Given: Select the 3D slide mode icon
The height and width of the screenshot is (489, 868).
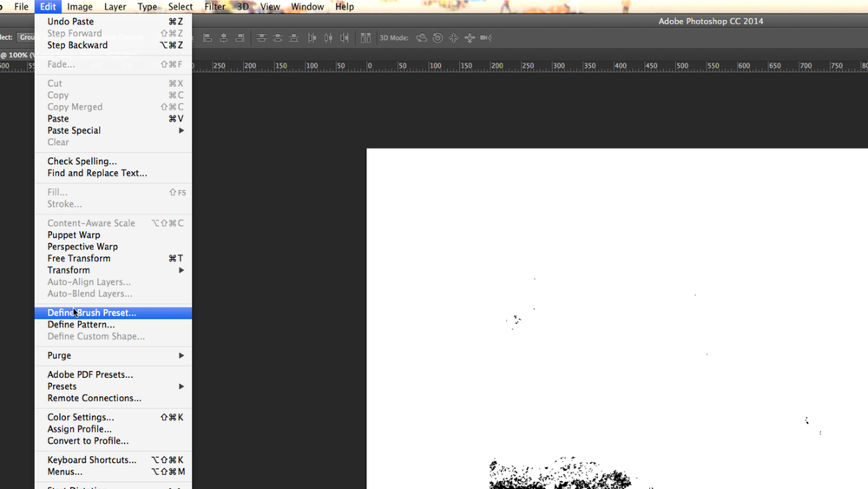Looking at the screenshot, I should pyautogui.click(x=470, y=37).
